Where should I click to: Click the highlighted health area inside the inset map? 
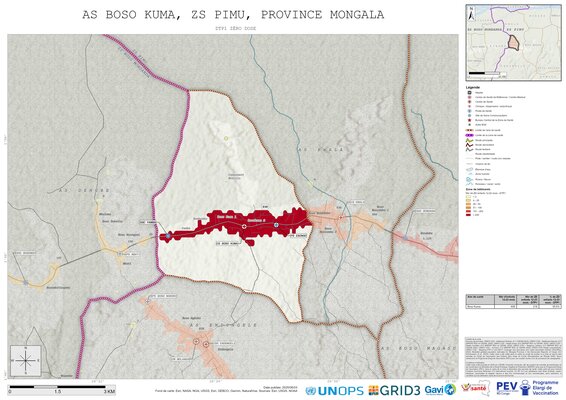(514, 43)
